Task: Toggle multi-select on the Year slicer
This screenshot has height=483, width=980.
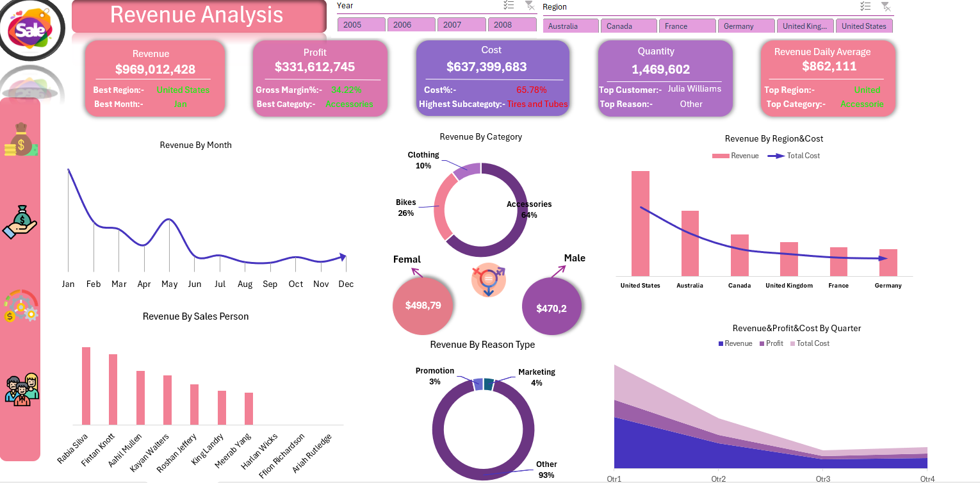Action: click(x=509, y=6)
